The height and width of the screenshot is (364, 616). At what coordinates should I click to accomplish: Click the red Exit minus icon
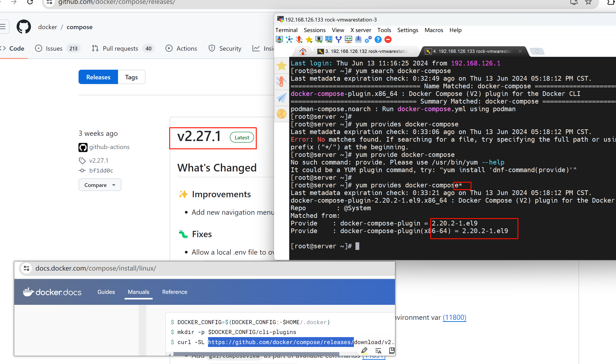point(388,39)
